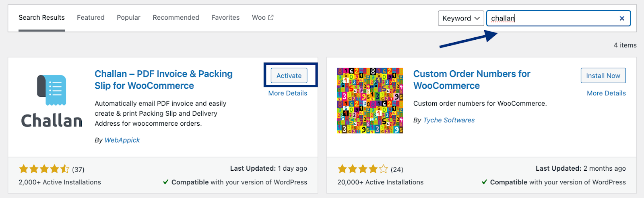Click 'Custom order numbers for WooCommerce.' description
The height and width of the screenshot is (198, 644).
click(480, 104)
